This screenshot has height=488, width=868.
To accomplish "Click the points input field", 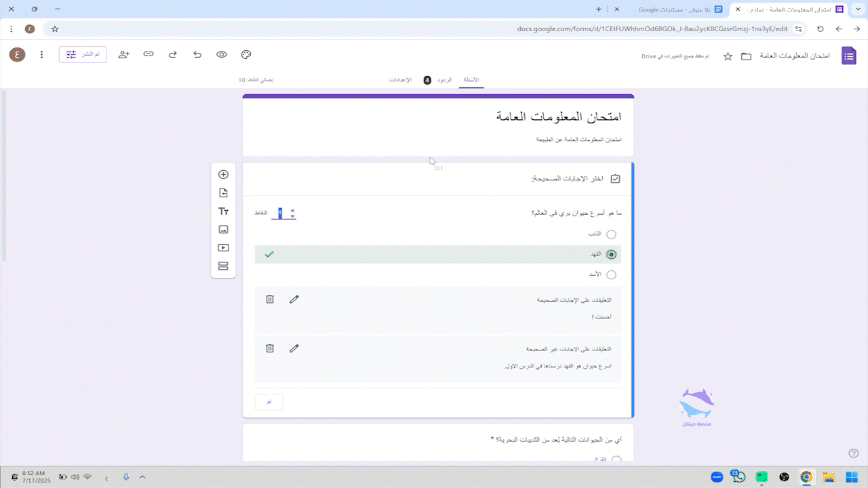I will pyautogui.click(x=280, y=213).
